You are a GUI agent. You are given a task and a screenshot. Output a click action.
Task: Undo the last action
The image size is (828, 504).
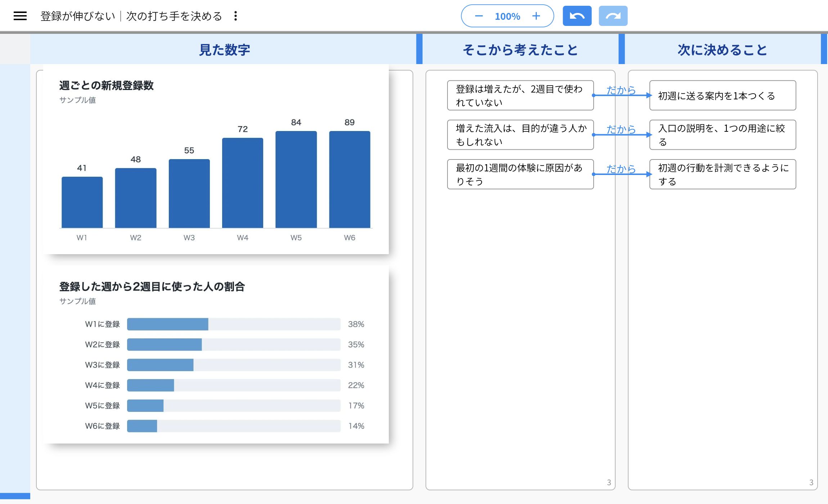click(x=577, y=16)
